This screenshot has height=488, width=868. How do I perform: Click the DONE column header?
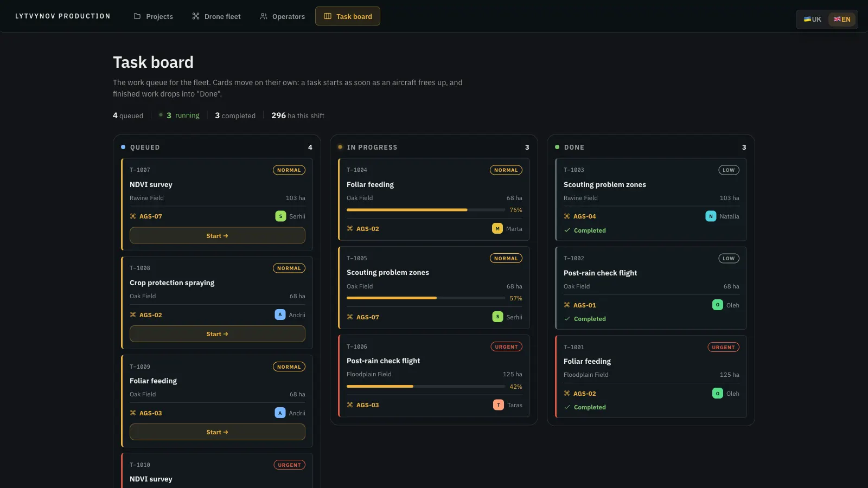coord(574,147)
